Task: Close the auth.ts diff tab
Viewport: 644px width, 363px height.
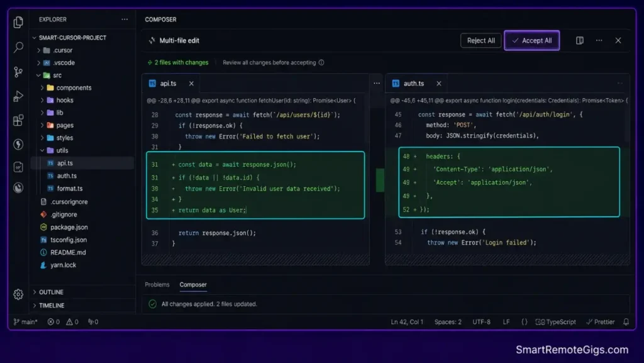Action: (438, 84)
